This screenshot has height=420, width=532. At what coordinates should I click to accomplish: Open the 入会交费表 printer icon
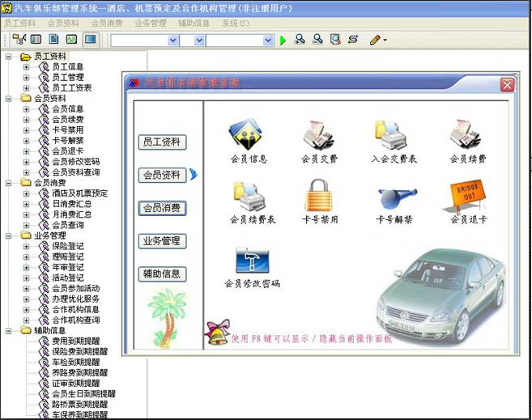coord(391,135)
